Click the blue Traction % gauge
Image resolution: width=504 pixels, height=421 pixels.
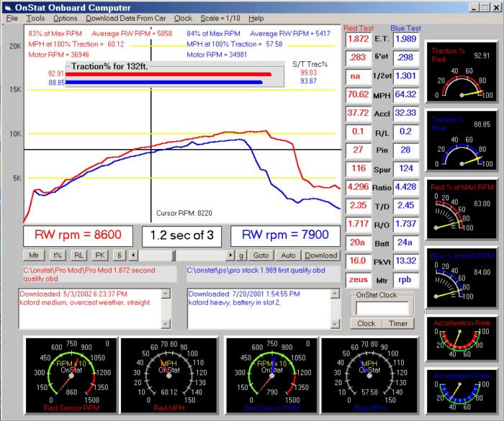point(462,141)
